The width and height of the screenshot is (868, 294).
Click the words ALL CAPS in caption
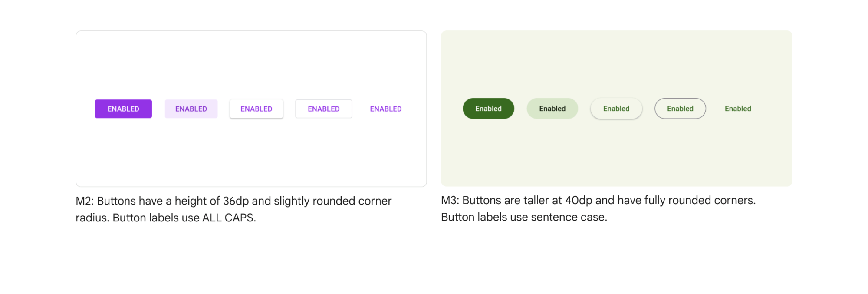tap(229, 218)
